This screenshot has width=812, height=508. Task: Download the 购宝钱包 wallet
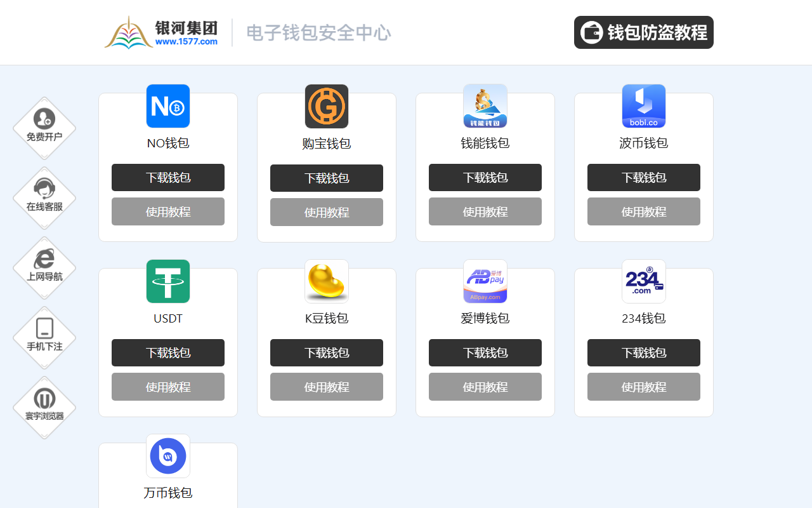(x=327, y=178)
